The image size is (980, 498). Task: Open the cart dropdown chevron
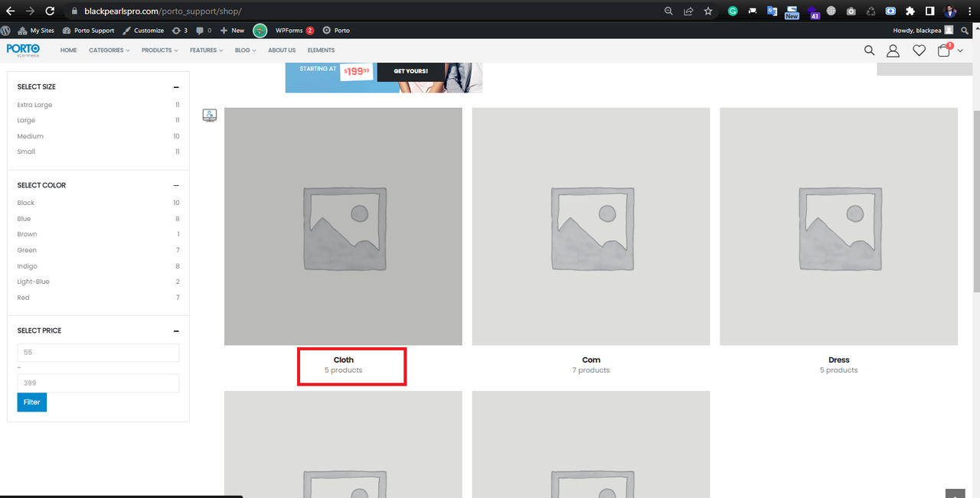click(960, 50)
